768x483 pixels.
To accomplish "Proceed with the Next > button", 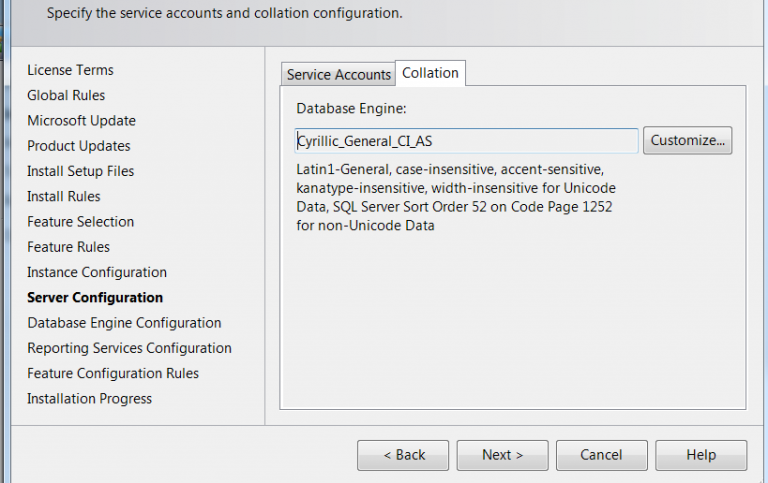I will tap(502, 455).
